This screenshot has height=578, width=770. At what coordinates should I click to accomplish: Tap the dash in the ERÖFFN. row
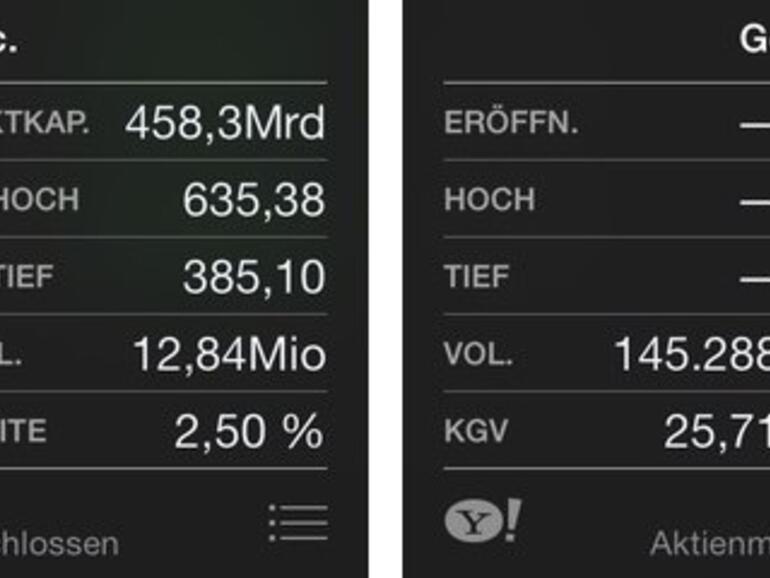point(754,124)
